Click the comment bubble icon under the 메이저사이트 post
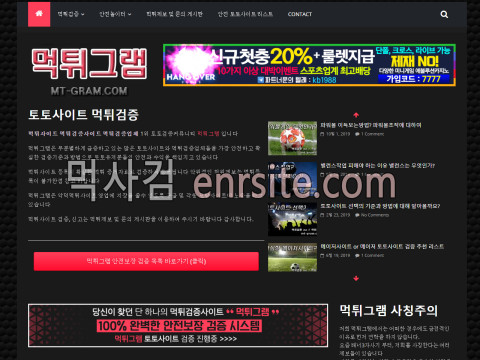 [357, 256]
